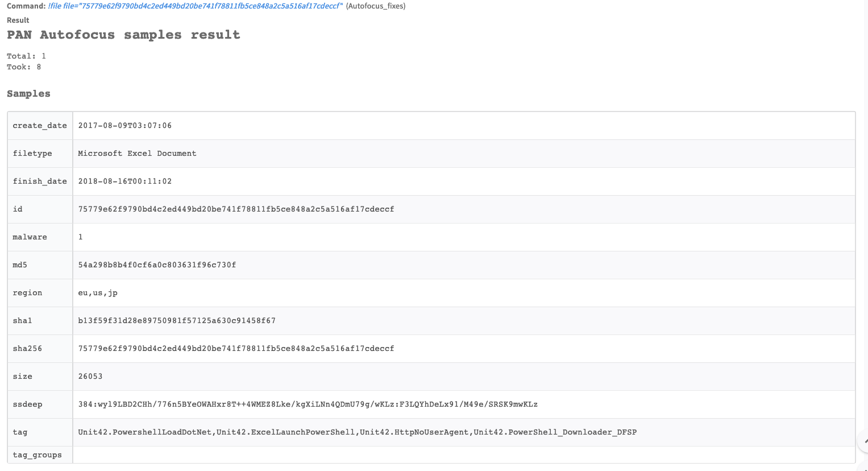Click the Samples section heading
Image resolution: width=868 pixels, height=471 pixels.
28,94
